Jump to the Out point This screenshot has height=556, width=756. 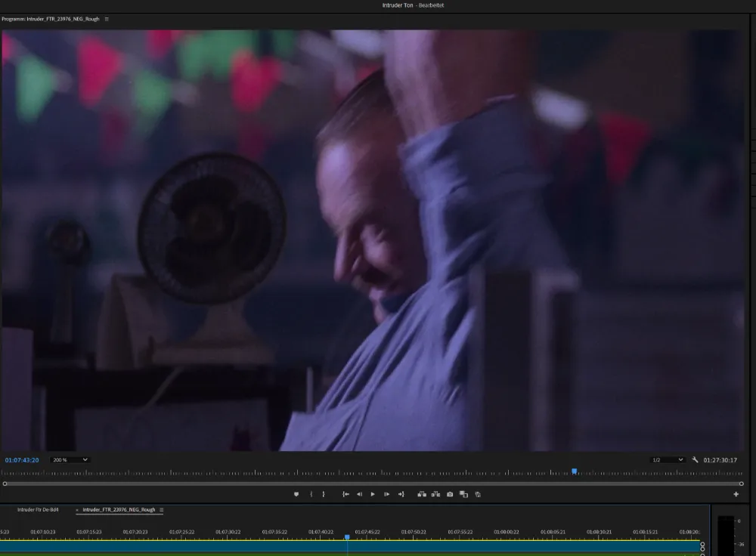coord(401,494)
